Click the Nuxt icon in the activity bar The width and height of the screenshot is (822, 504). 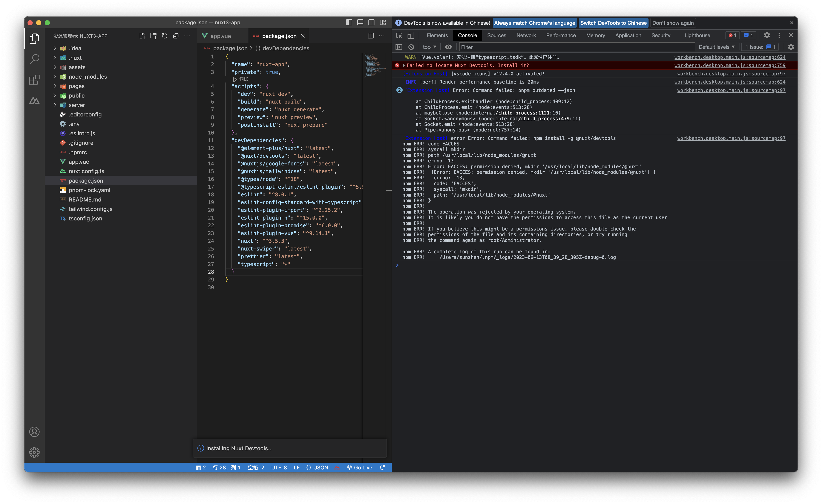[34, 101]
